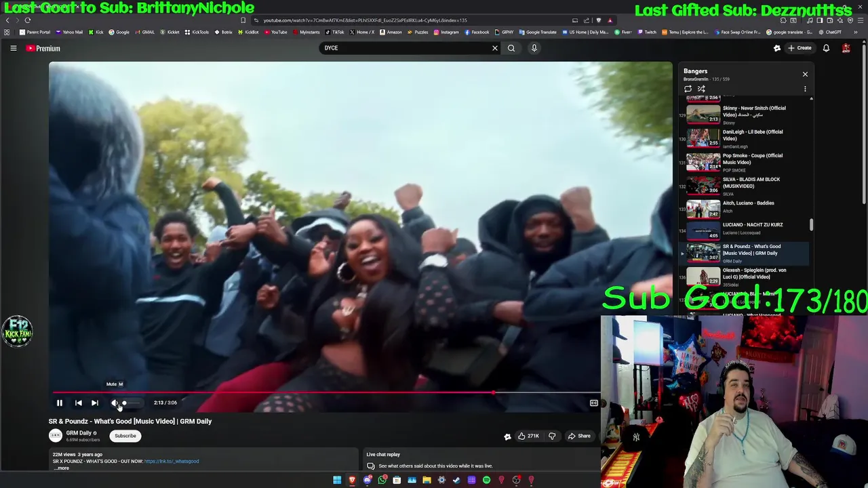Skip to next video in player
This screenshot has width=868, height=488.
95,403
